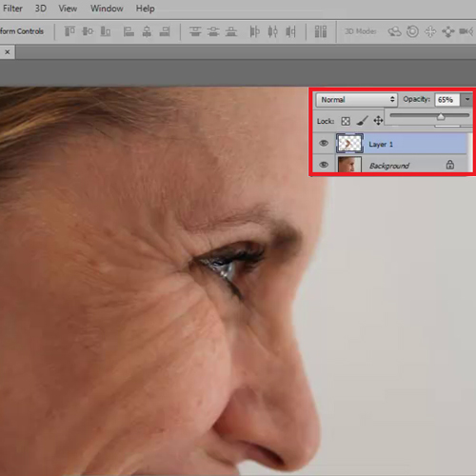This screenshot has height=476, width=476.
Task: Toggle lock image pixels brush icon
Action: click(x=362, y=121)
